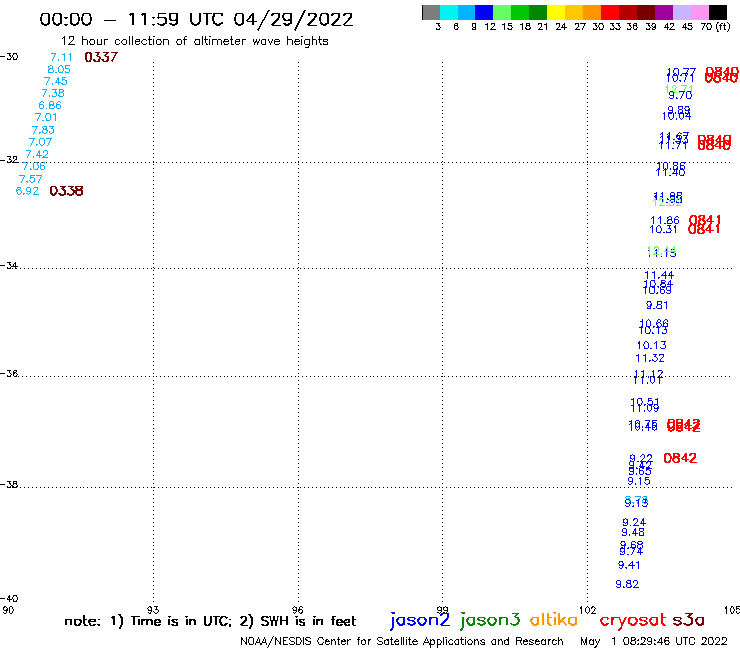Click the wave height value "7.42"

[37, 154]
